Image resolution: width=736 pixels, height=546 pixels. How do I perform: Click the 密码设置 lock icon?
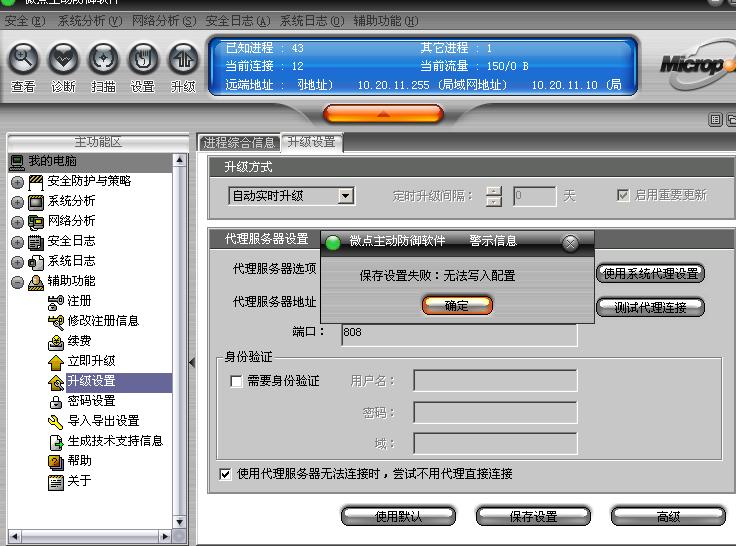(x=56, y=402)
